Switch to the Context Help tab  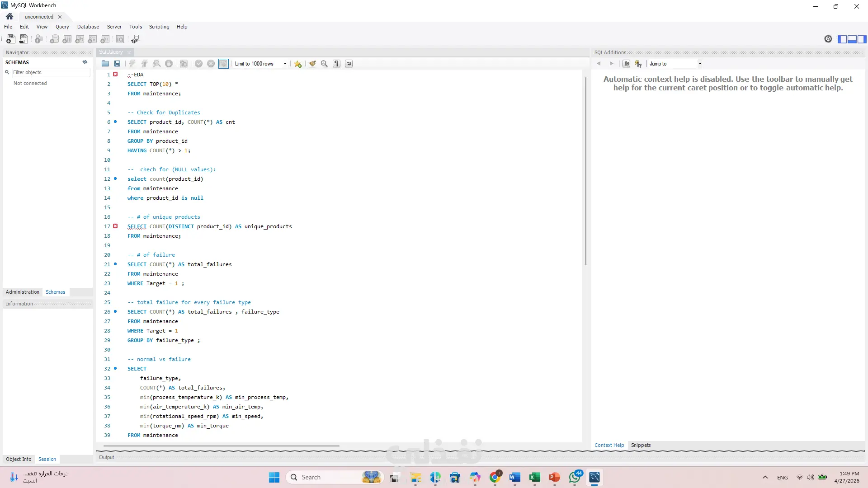tap(609, 445)
